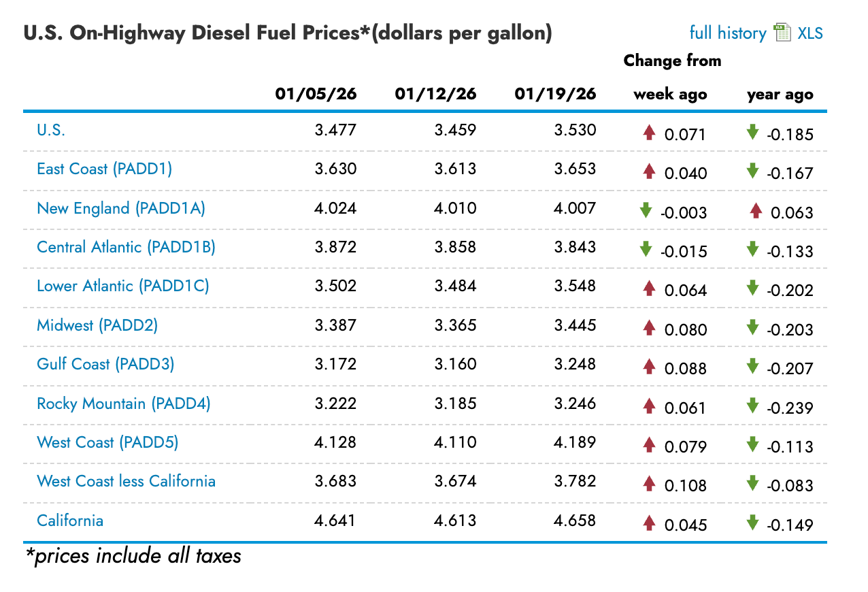The image size is (868, 592).
Task: Open West Coast (PADD5) link
Action: click(x=107, y=442)
